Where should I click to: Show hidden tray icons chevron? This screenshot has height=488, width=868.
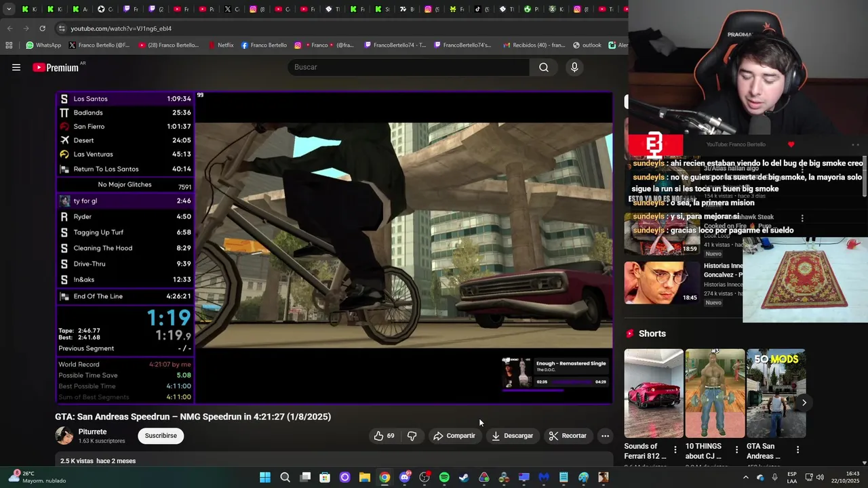pos(745,477)
